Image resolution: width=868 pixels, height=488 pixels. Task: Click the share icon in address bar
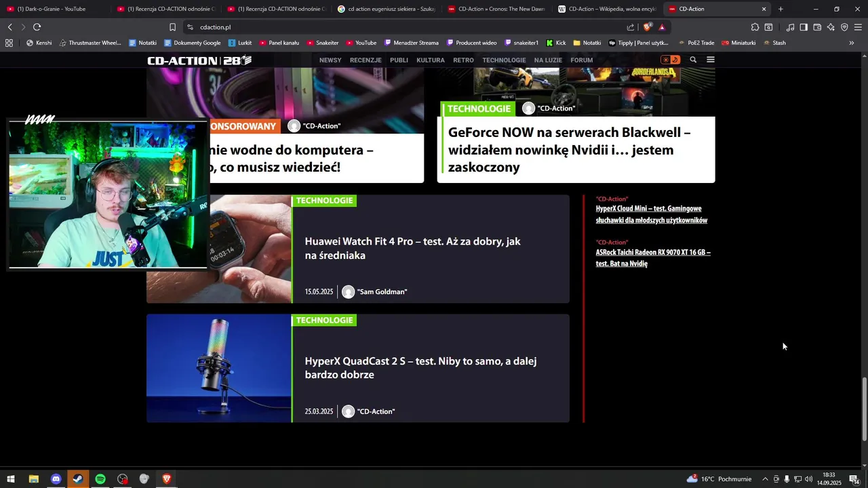631,27
